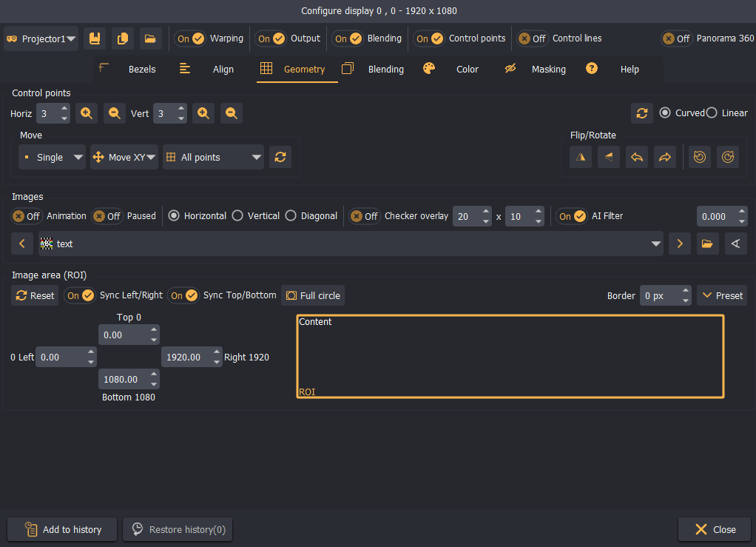Screen dimensions: 756x547
Task: Toggle Warping off
Action: 190,38
